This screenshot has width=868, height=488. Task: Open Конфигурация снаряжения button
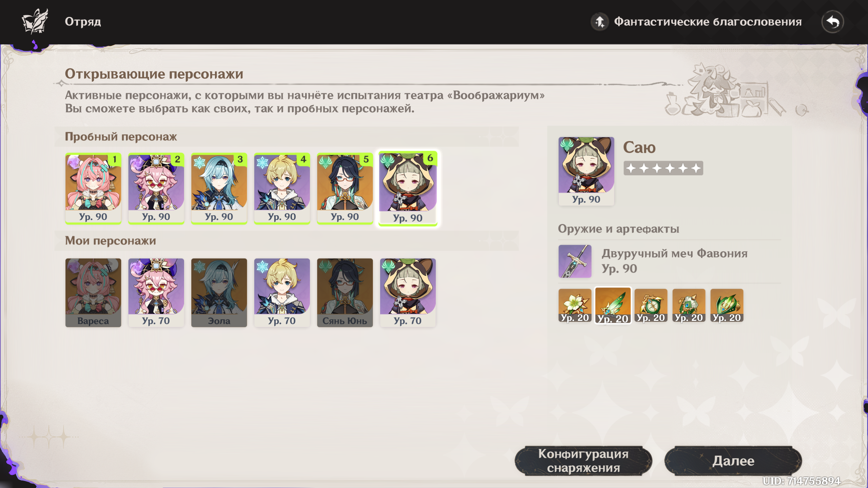click(x=583, y=461)
